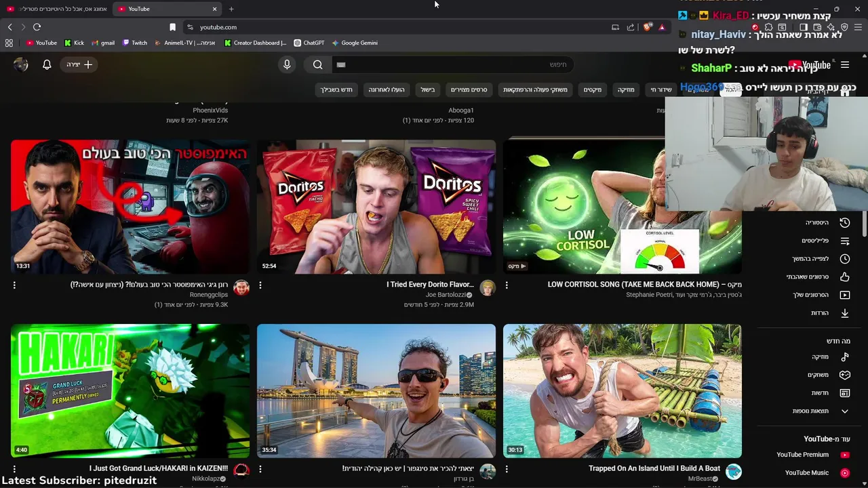Switch to the YouTube browser tab
Image resolution: width=868 pixels, height=488 pixels.
click(x=167, y=9)
